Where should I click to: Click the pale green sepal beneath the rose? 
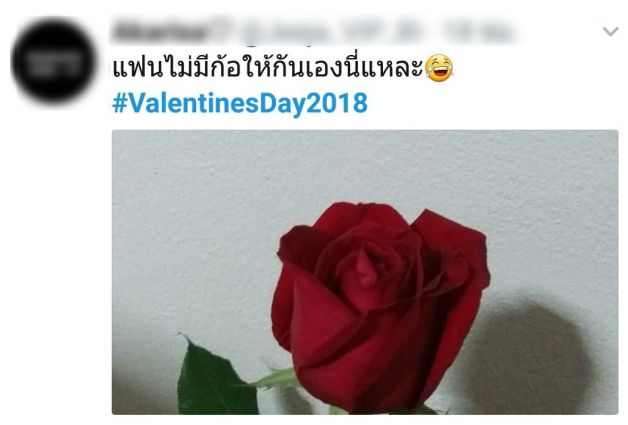click(276, 379)
